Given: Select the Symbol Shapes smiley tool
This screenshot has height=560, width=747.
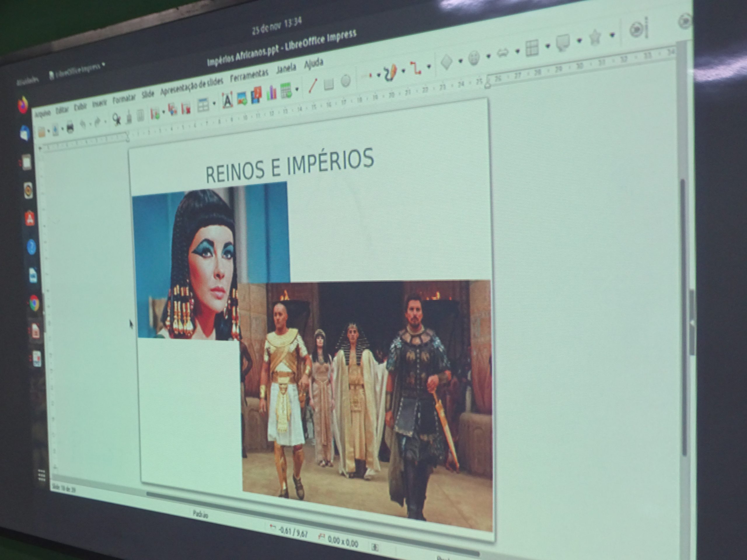Looking at the screenshot, I should 474,58.
